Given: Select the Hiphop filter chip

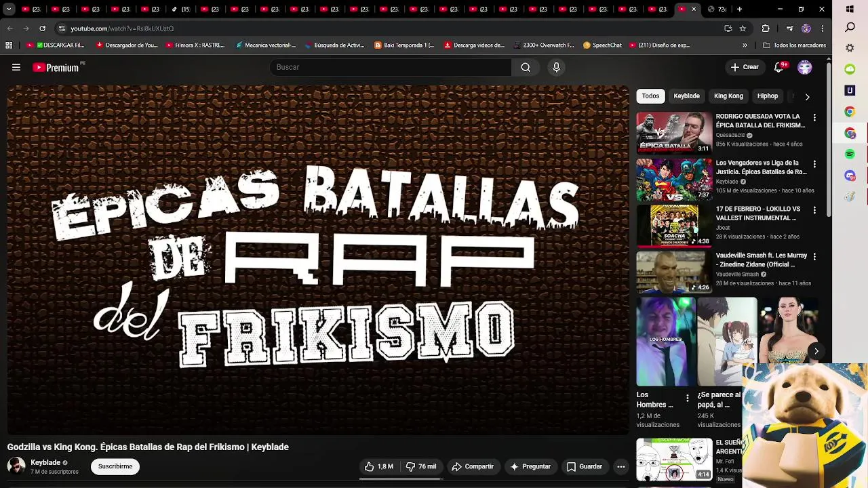Looking at the screenshot, I should point(768,96).
